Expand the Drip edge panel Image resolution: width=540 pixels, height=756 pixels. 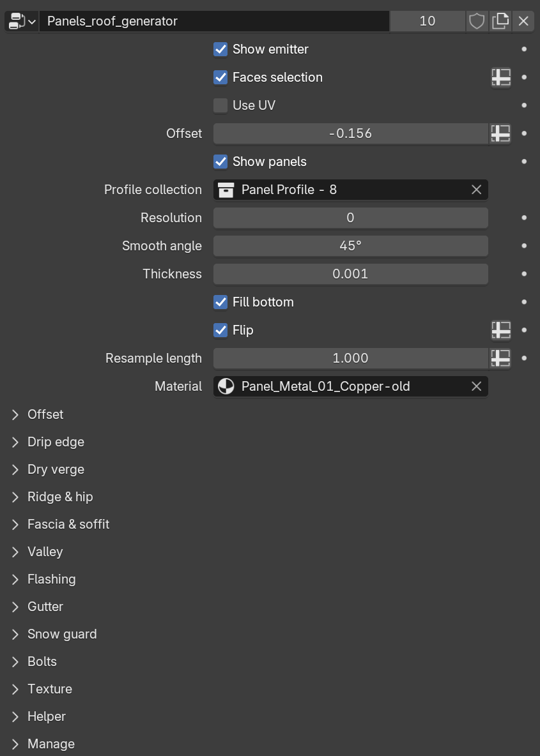click(x=56, y=442)
